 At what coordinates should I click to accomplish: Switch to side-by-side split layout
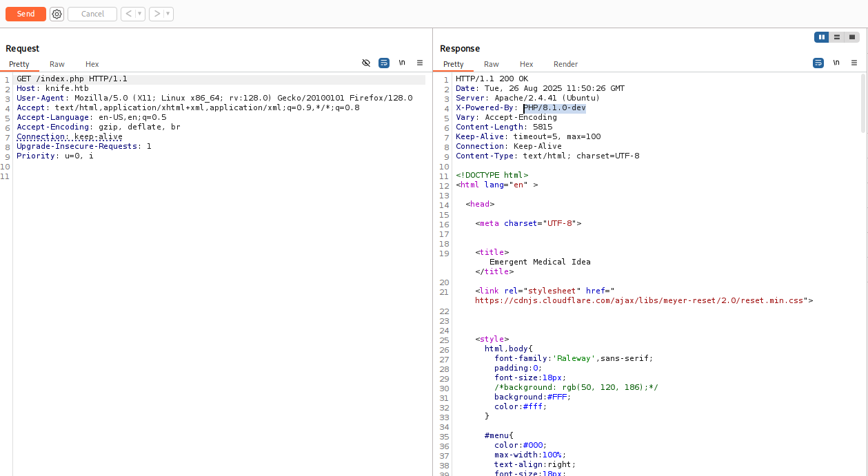coord(821,37)
